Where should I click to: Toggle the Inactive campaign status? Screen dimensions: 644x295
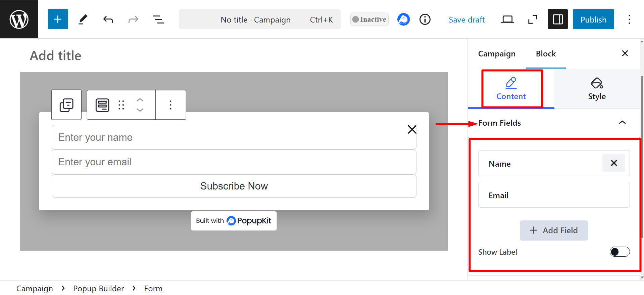pos(369,19)
